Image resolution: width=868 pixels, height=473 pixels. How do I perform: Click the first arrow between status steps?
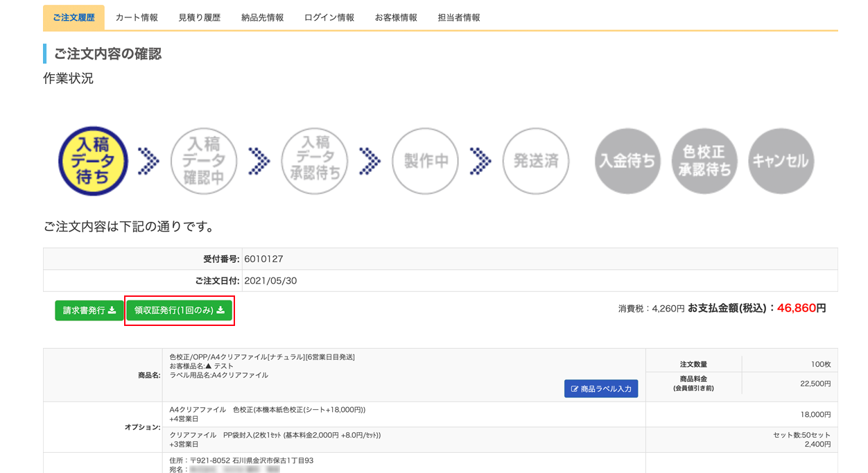[148, 161]
